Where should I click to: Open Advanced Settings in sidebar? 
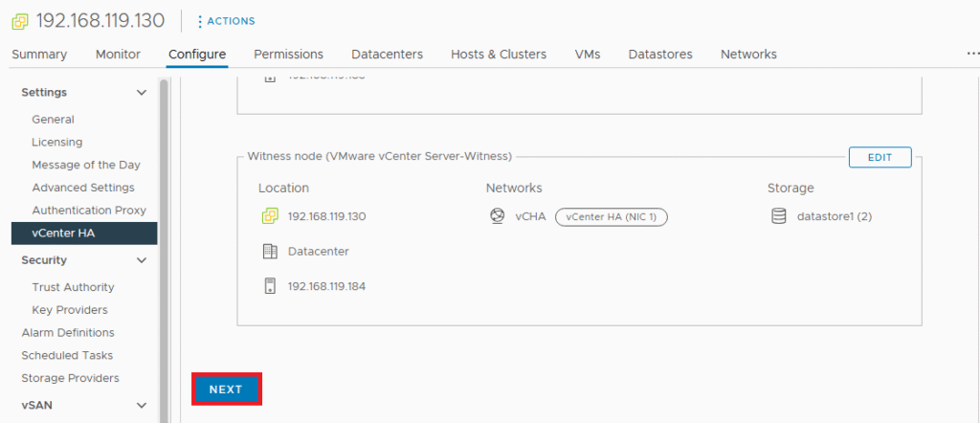pyautogui.click(x=83, y=188)
